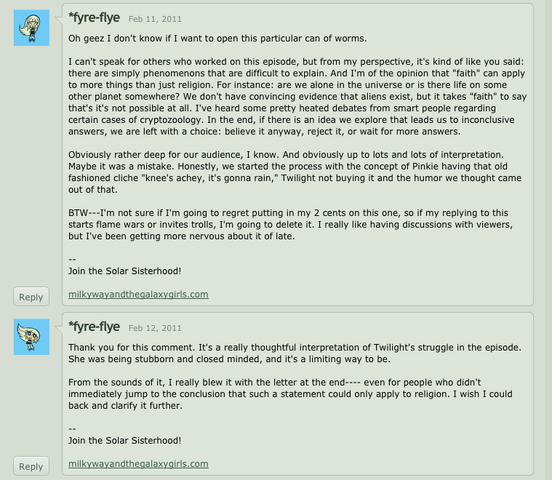Viewport: 552px width, 480px height.
Task: Click the Feb 11, 2011 timestamp
Action: click(155, 19)
